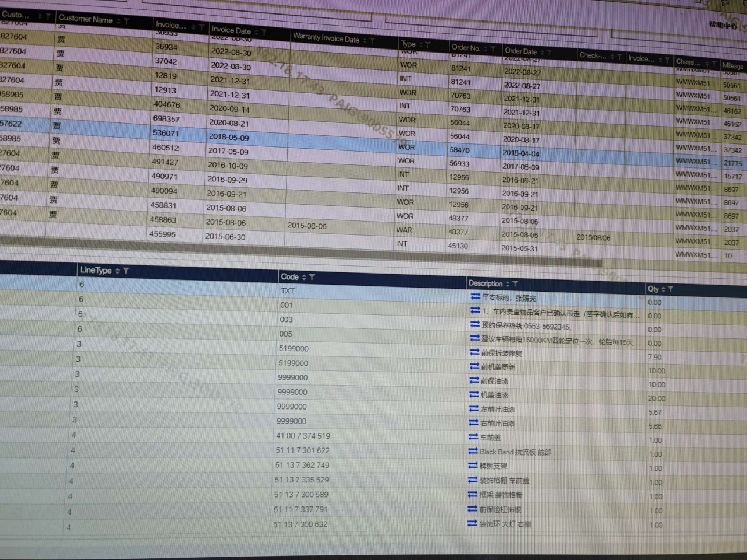747x560 pixels.
Task: Click swap icon beside 前保拆装修复
Action: pos(474,352)
